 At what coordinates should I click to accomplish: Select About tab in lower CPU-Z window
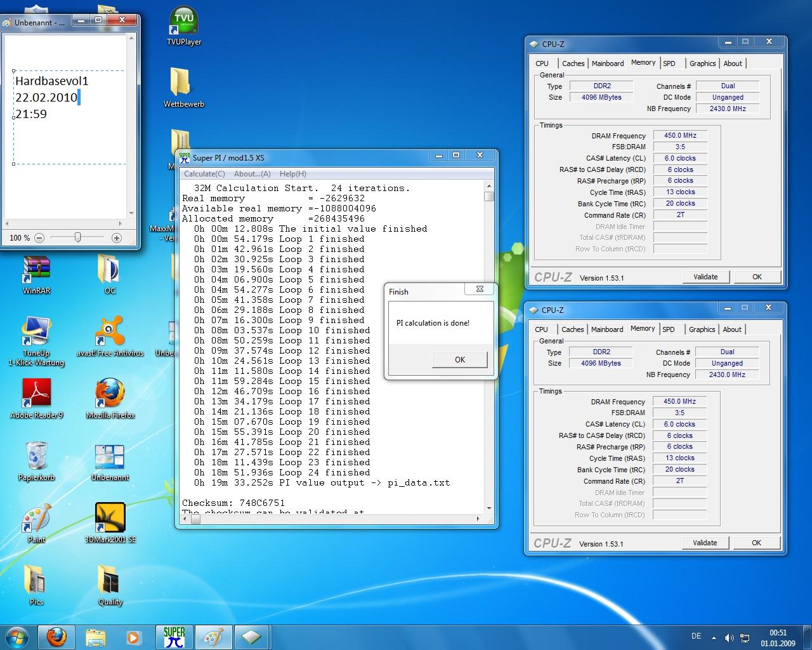click(732, 329)
